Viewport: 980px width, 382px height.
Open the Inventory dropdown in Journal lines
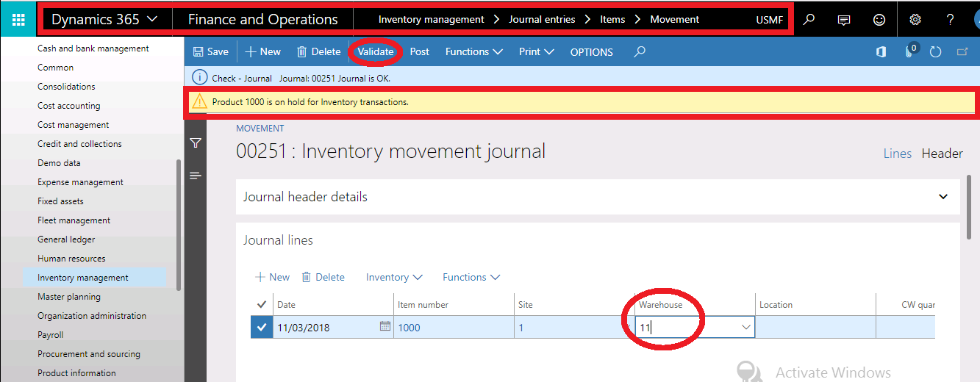395,277
